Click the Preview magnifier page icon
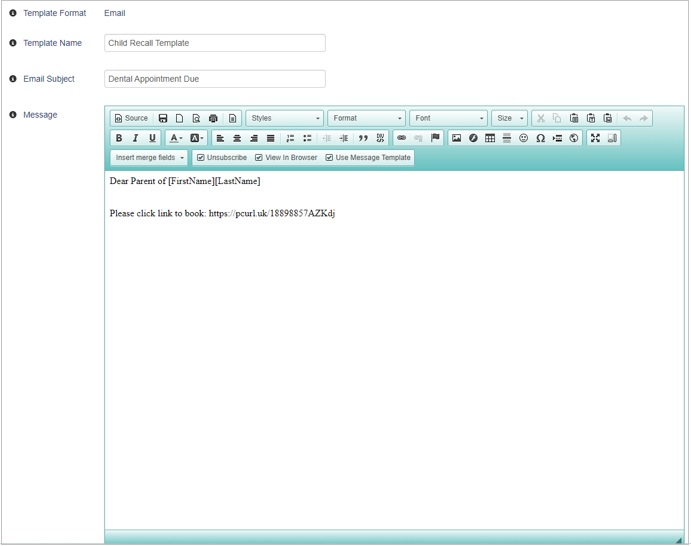Screen dimensions: 691x546 pos(197,118)
